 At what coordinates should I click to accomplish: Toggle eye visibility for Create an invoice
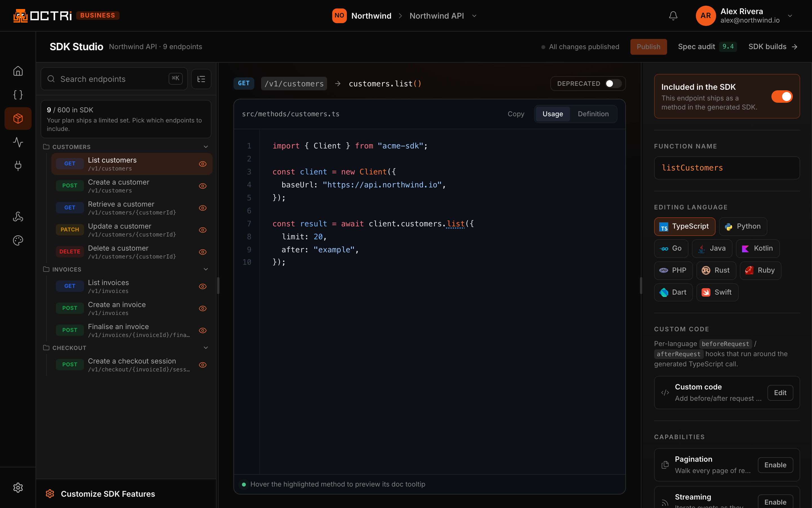point(203,308)
